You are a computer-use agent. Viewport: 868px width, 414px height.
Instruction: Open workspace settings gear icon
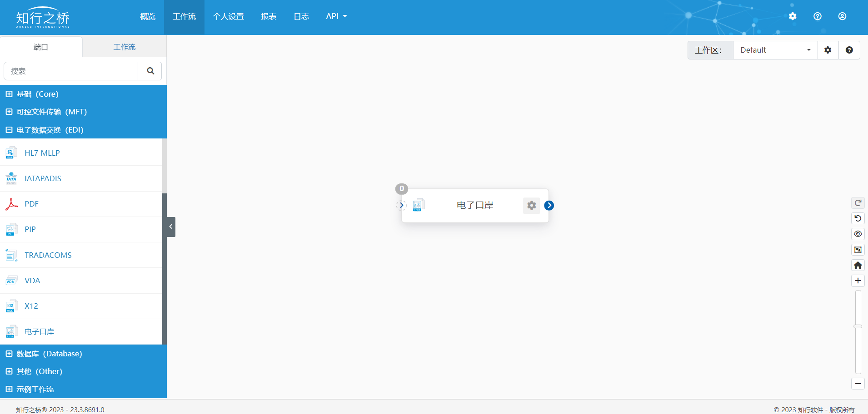[x=828, y=50]
